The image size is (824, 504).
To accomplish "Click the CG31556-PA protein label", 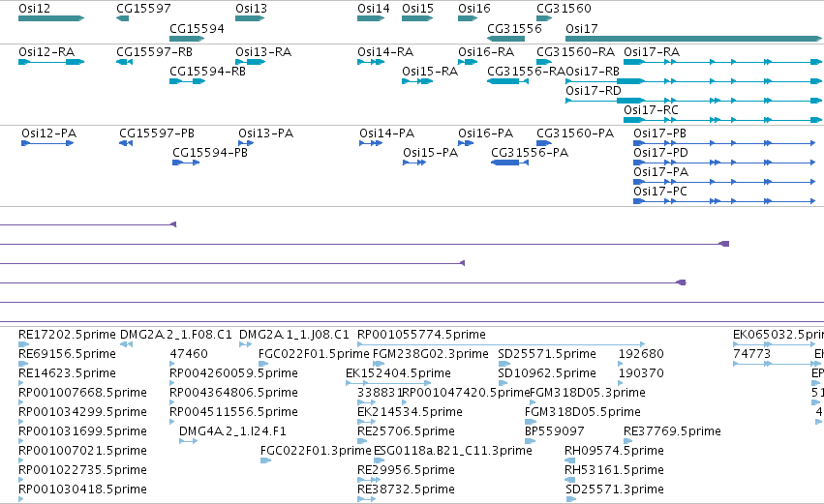I will pyautogui.click(x=530, y=153).
